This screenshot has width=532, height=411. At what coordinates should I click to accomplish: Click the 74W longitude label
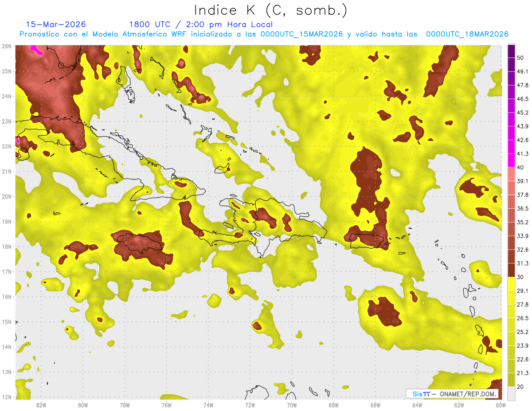pos(208,405)
